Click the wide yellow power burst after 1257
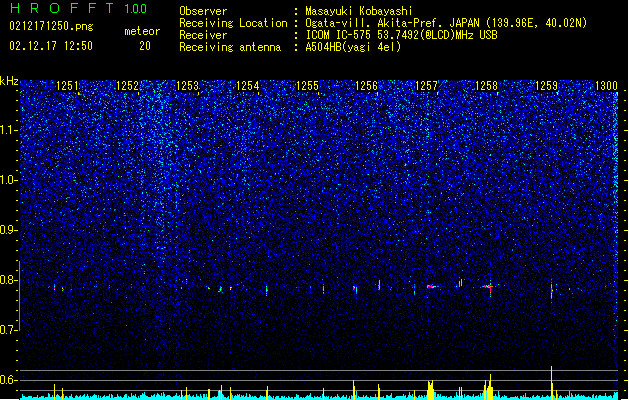 coord(430,390)
